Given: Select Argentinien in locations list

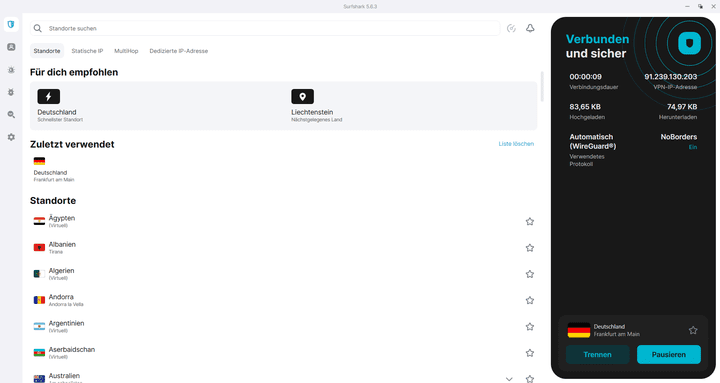Looking at the screenshot, I should coord(283,327).
